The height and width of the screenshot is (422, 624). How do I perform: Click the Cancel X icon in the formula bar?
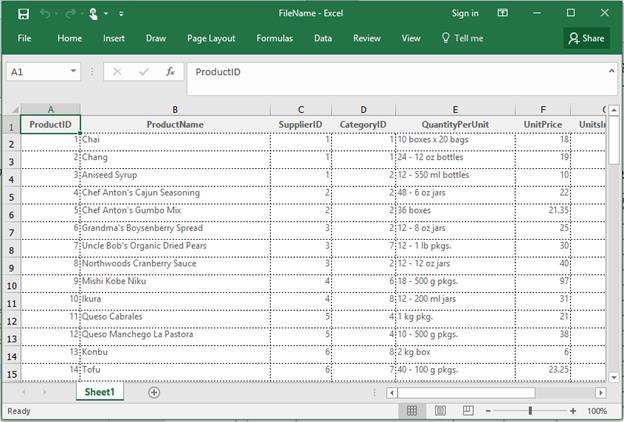[x=117, y=72]
